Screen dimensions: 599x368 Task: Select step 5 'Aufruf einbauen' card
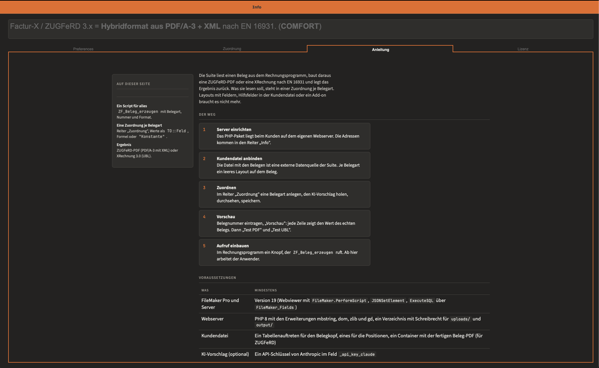coord(285,252)
